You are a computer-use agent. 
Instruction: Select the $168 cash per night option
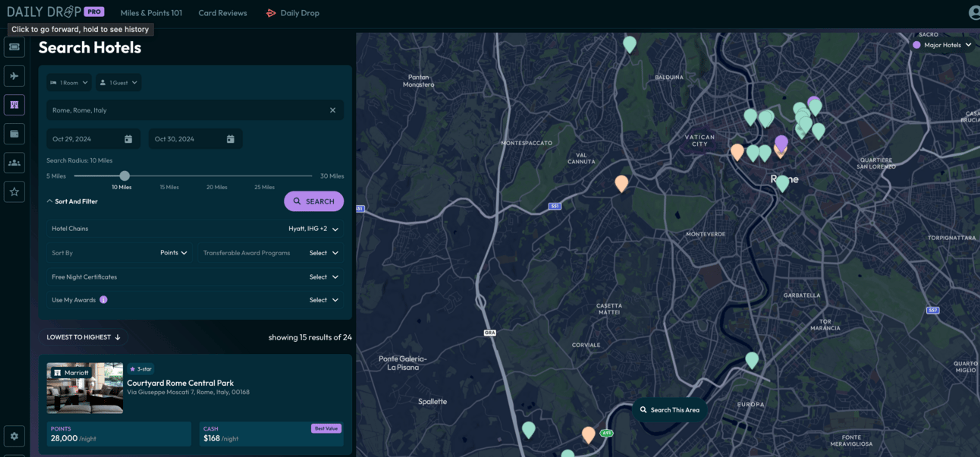tap(271, 434)
